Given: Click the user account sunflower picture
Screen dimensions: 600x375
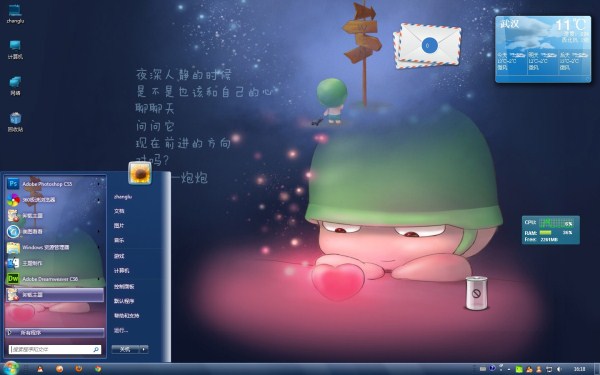Looking at the screenshot, I should tap(140, 173).
